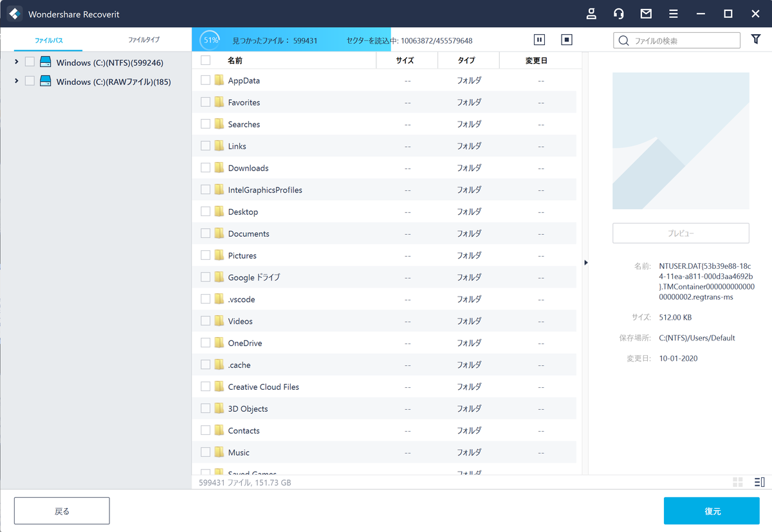Expand the Windows (C:)(NTFS) tree node
The height and width of the screenshot is (532, 772).
pos(15,62)
